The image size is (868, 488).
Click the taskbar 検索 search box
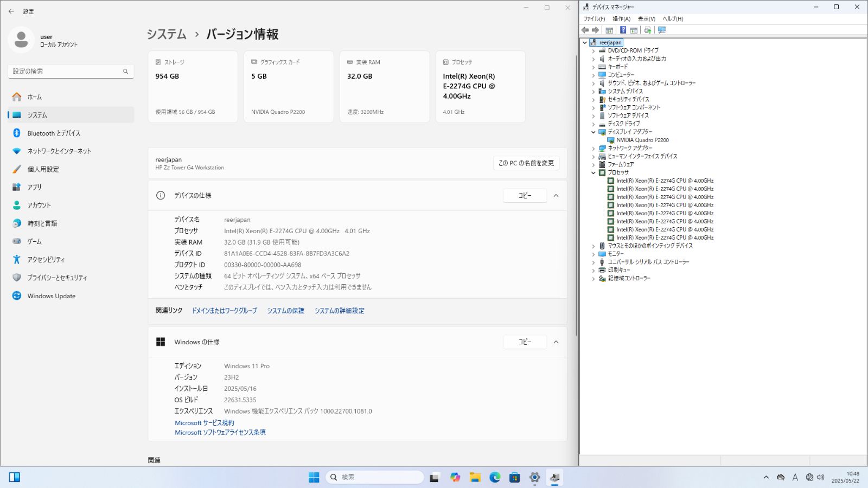tap(375, 477)
